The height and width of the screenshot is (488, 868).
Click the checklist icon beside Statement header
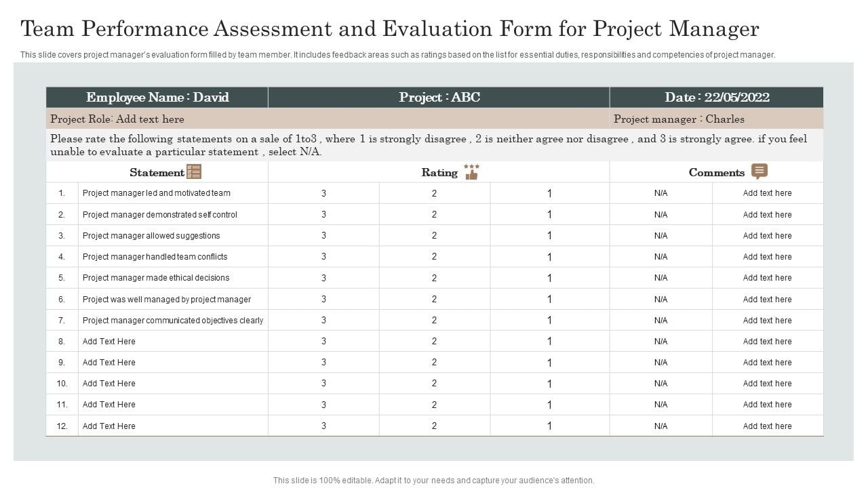(194, 171)
